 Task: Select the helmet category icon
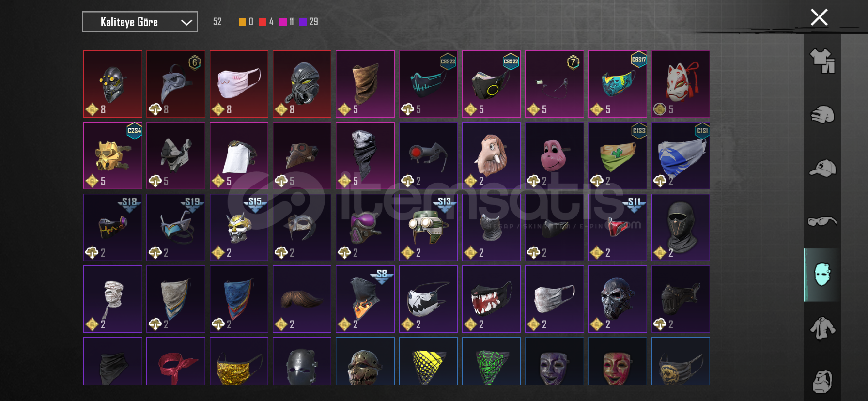822,115
